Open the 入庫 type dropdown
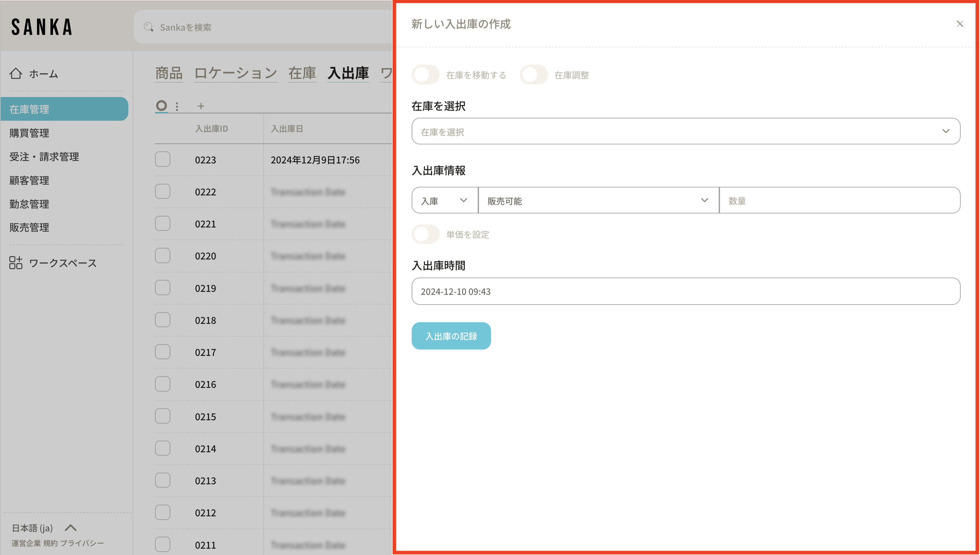 tap(444, 200)
